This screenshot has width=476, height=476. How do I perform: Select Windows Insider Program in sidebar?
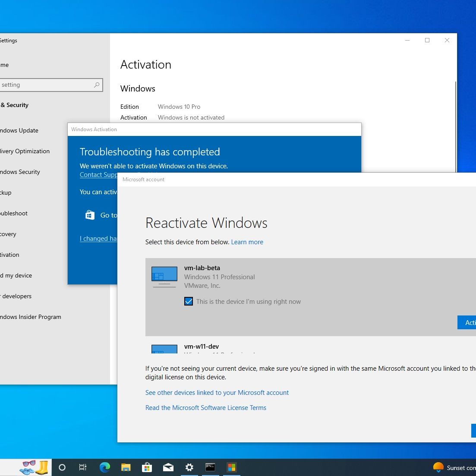(31, 317)
